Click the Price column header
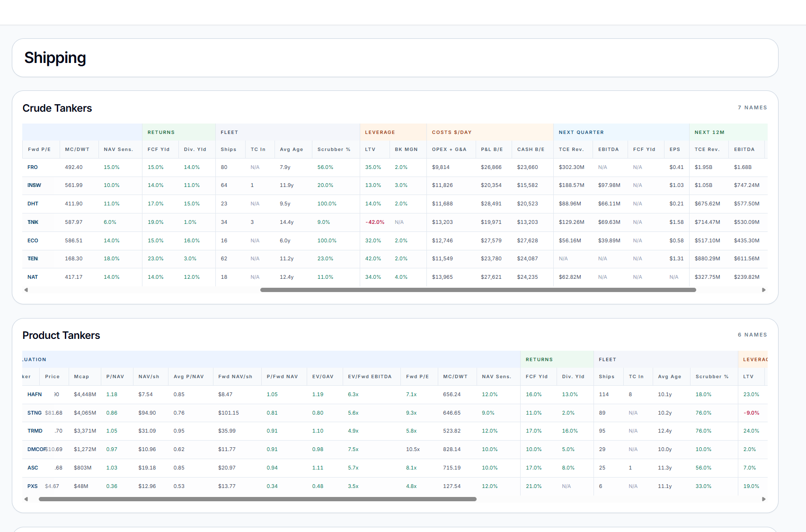This screenshot has width=806, height=532. click(52, 376)
